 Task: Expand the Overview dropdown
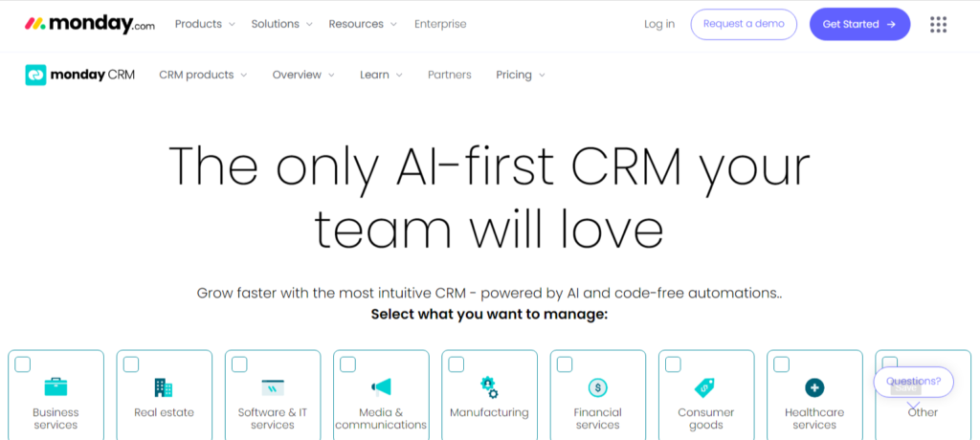pos(303,75)
